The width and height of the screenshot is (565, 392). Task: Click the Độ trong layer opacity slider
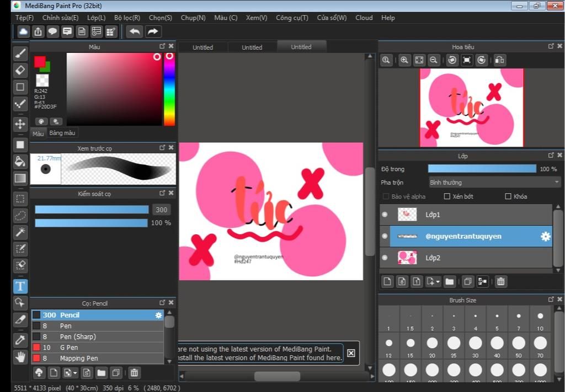[x=482, y=169]
